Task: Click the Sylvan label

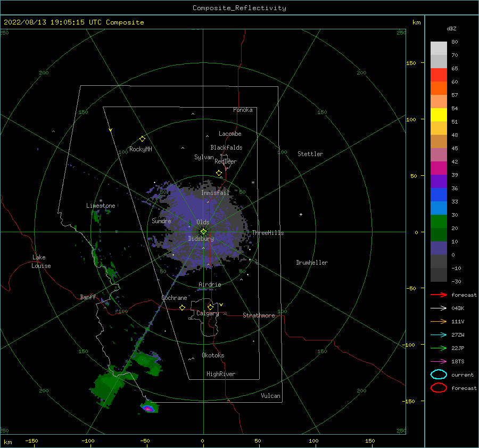Action: [204, 157]
